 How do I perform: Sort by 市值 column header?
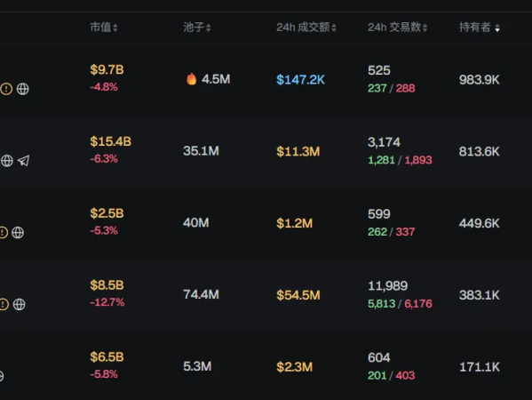(104, 28)
